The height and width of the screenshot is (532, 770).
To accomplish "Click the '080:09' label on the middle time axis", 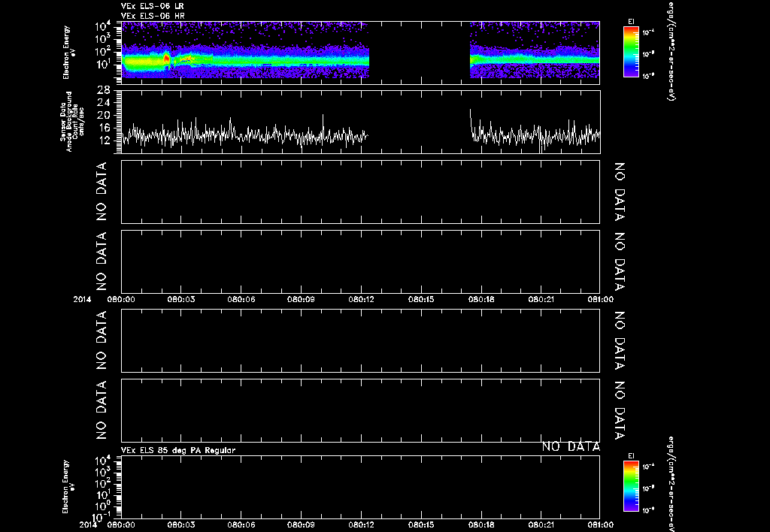I will [301, 299].
